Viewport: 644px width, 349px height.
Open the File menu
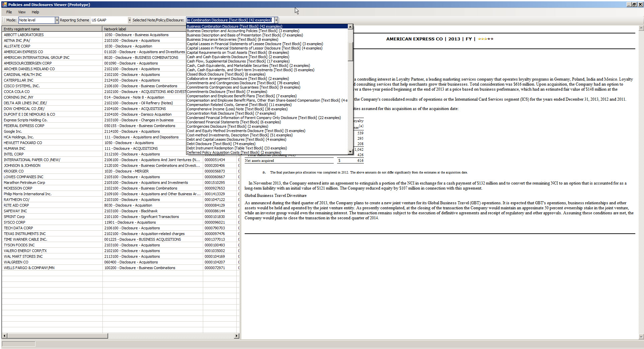click(x=9, y=12)
